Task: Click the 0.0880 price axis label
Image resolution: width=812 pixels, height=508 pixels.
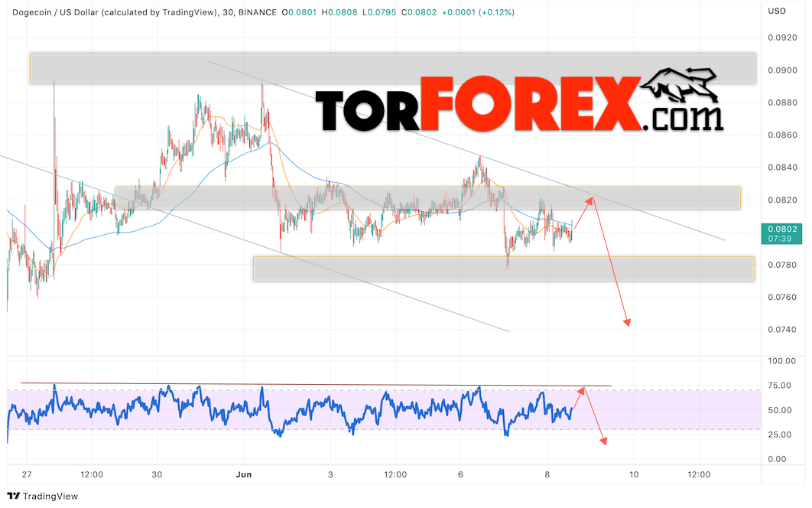Action: click(782, 103)
